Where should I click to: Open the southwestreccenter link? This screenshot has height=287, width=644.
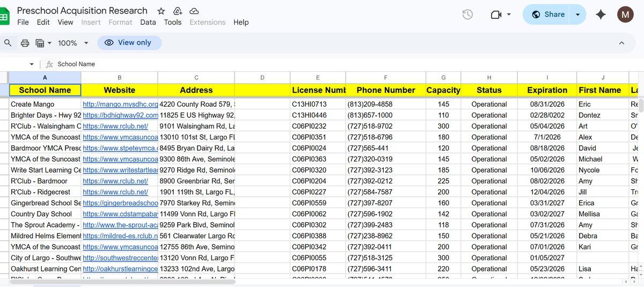pos(120,258)
